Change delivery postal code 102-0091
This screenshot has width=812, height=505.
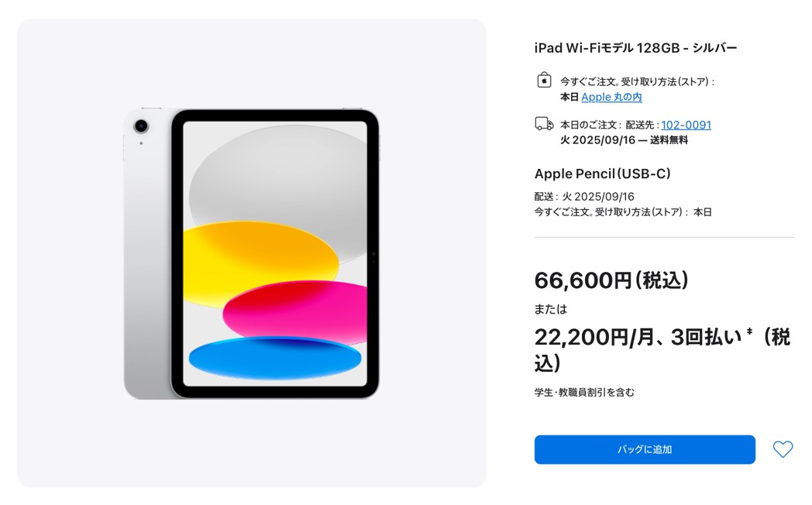pyautogui.click(x=686, y=125)
